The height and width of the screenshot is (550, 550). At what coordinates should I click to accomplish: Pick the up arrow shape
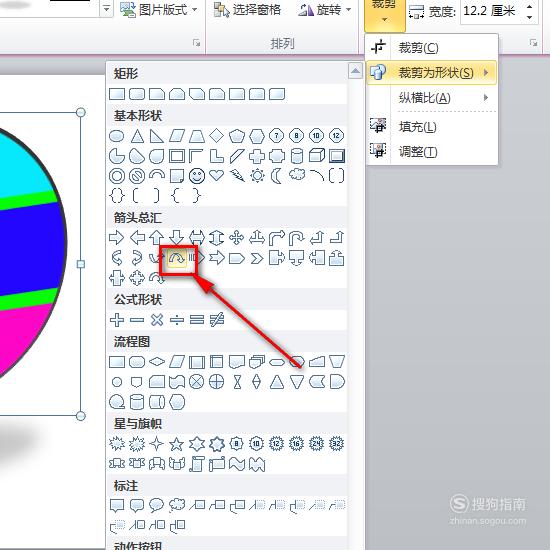pos(156,238)
